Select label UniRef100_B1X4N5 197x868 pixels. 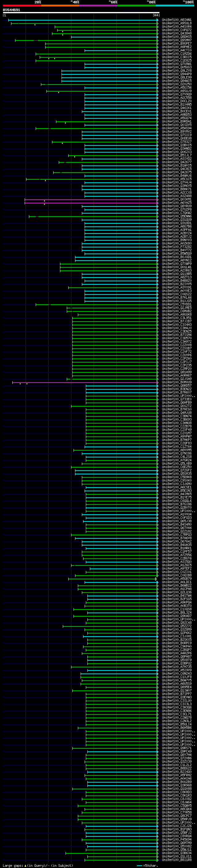[x=176, y=104]
